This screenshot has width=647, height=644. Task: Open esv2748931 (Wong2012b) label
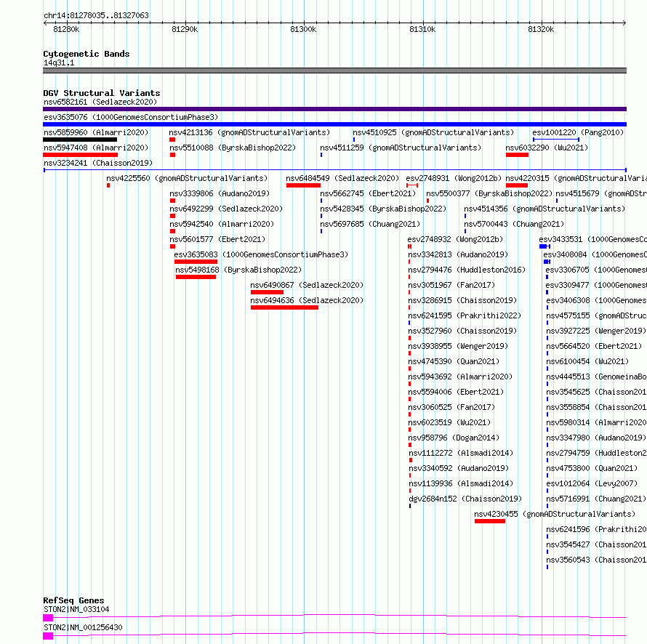(454, 178)
